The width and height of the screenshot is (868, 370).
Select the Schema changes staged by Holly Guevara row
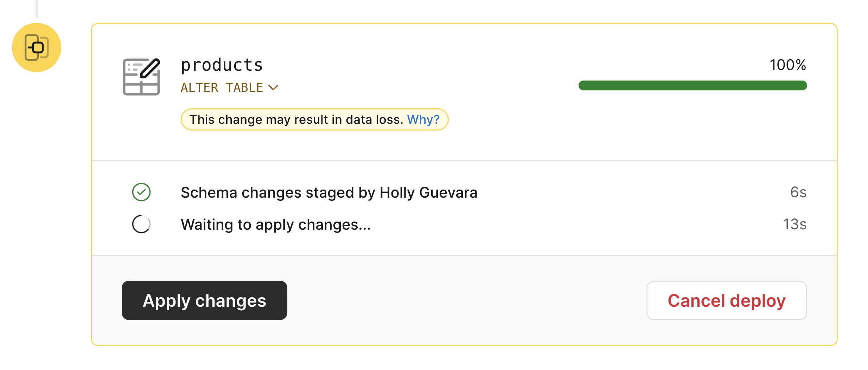pyautogui.click(x=329, y=192)
